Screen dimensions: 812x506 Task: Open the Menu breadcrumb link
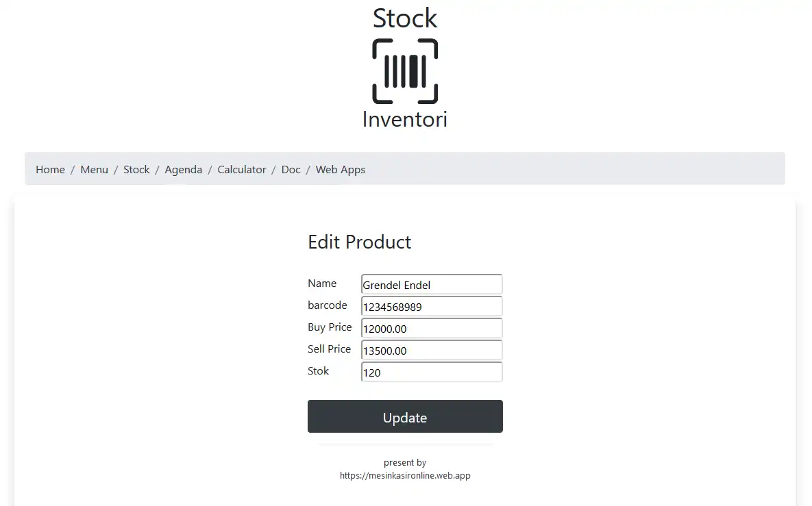[94, 170]
